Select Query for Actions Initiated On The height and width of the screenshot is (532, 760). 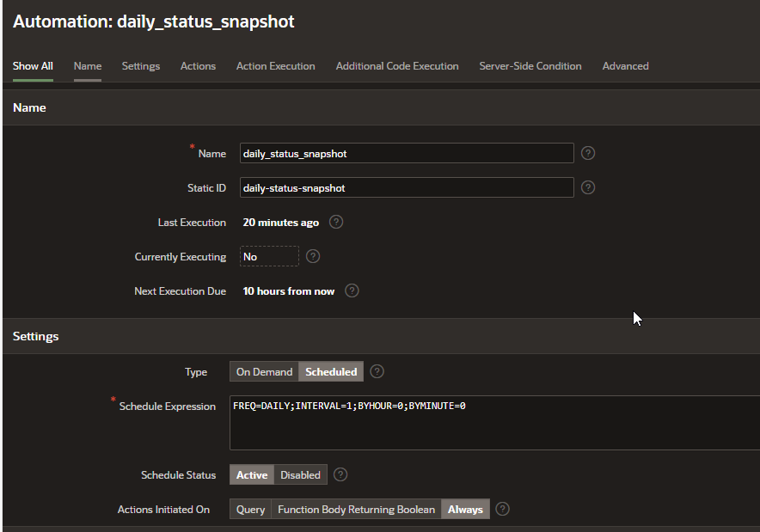[250, 509]
